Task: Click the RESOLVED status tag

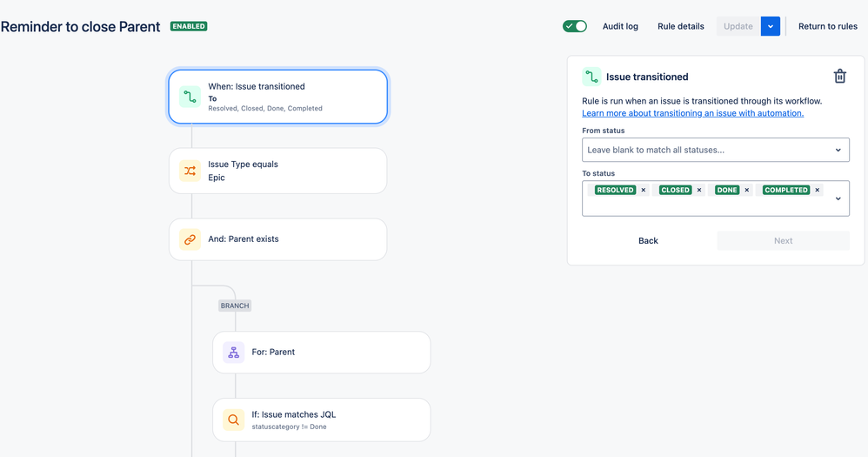Action: point(615,190)
